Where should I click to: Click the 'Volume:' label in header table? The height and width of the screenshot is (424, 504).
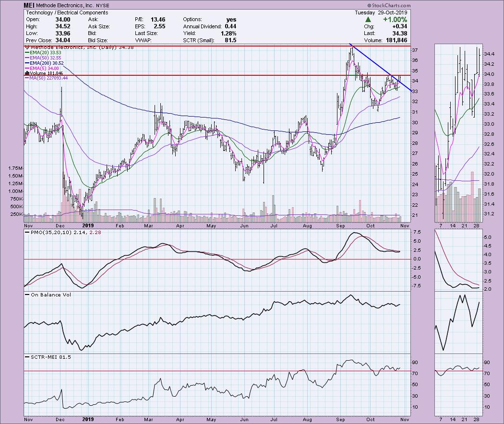(373, 40)
